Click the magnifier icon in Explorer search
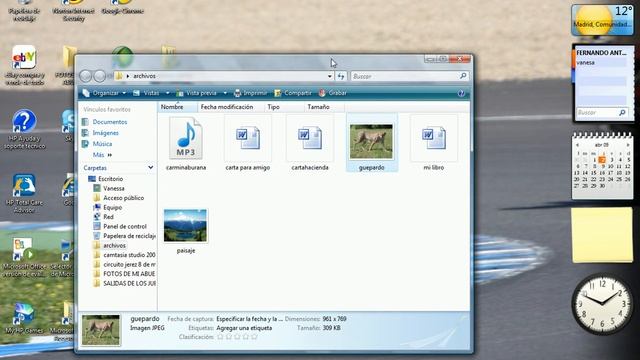Viewport: 640px width, 360px height. (463, 76)
